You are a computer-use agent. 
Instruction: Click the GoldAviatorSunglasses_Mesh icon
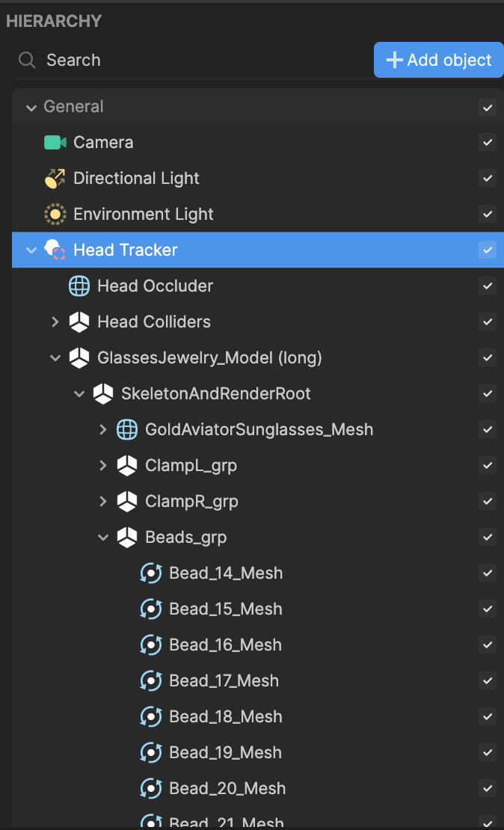[x=127, y=429]
